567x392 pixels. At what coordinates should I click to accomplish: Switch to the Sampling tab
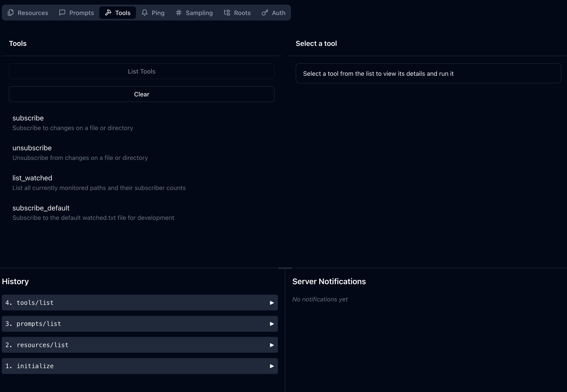194,13
